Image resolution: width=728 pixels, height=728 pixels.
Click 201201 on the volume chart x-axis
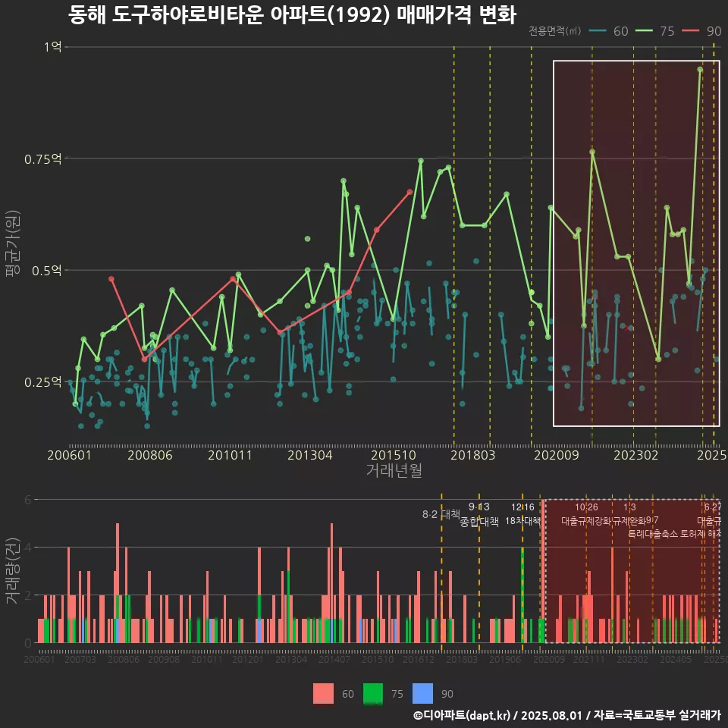(248, 659)
